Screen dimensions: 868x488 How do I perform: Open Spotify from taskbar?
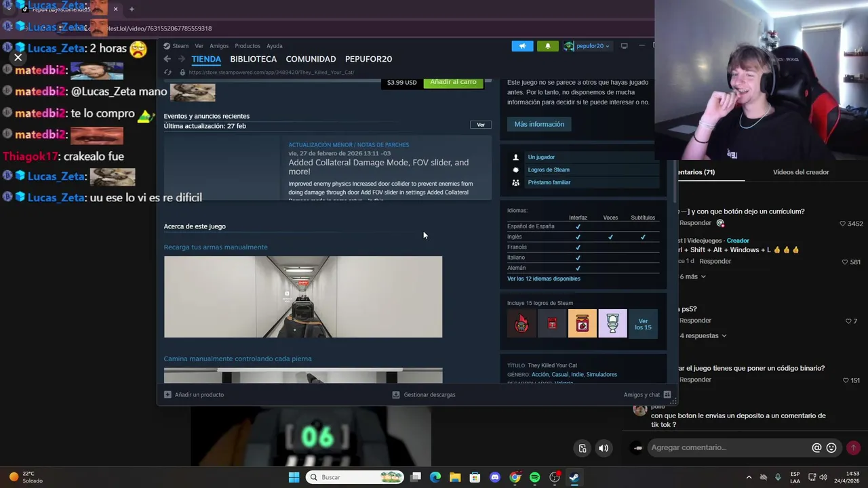(534, 477)
